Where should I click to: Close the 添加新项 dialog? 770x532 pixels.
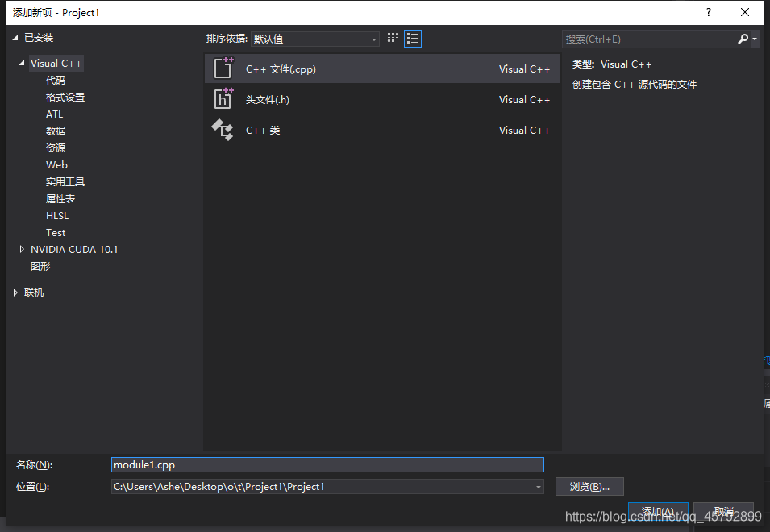pos(745,12)
